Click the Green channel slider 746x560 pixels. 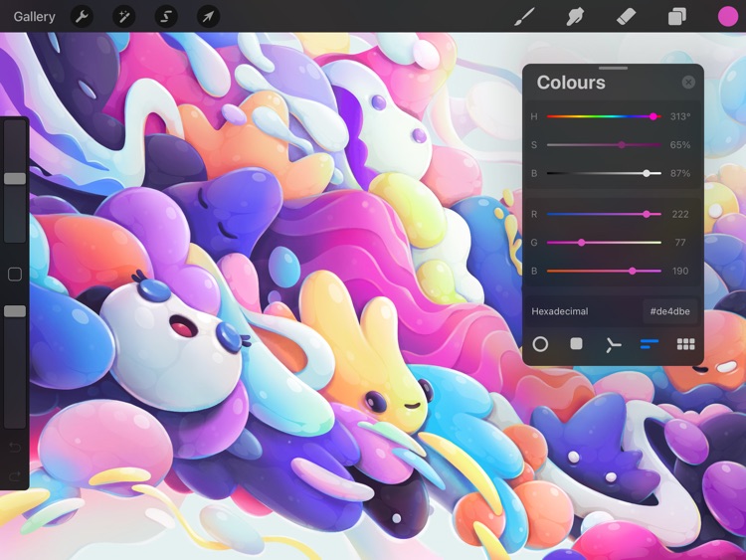603,242
